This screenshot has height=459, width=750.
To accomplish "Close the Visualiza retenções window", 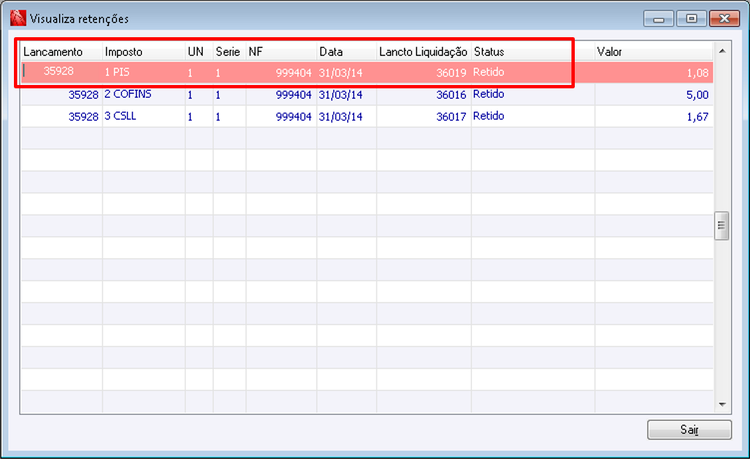I will coord(725,19).
